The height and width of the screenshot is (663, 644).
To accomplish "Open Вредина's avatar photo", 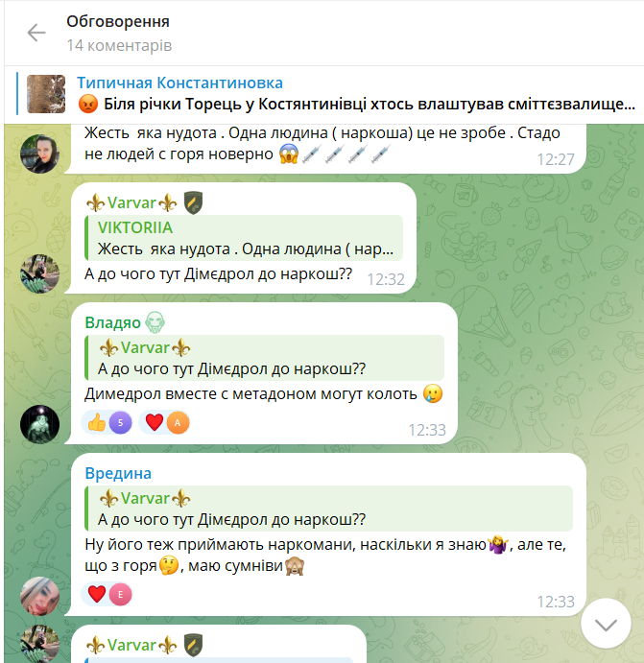I will click(x=39, y=596).
